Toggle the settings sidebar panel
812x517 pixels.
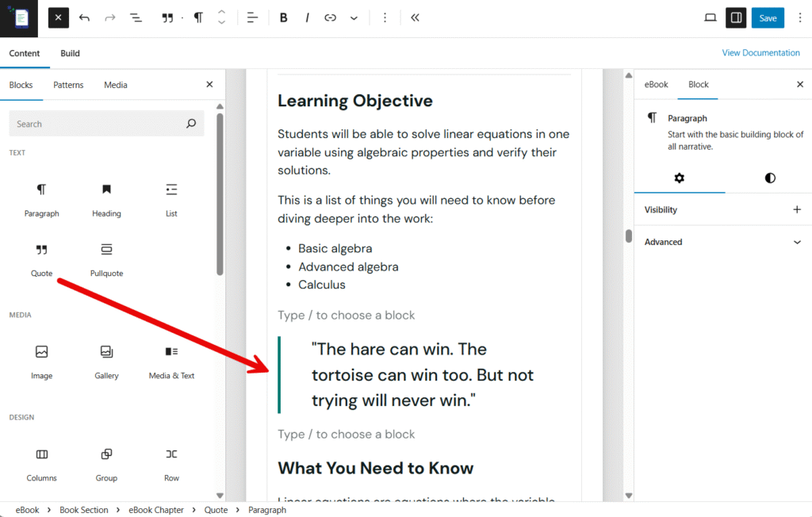(736, 17)
